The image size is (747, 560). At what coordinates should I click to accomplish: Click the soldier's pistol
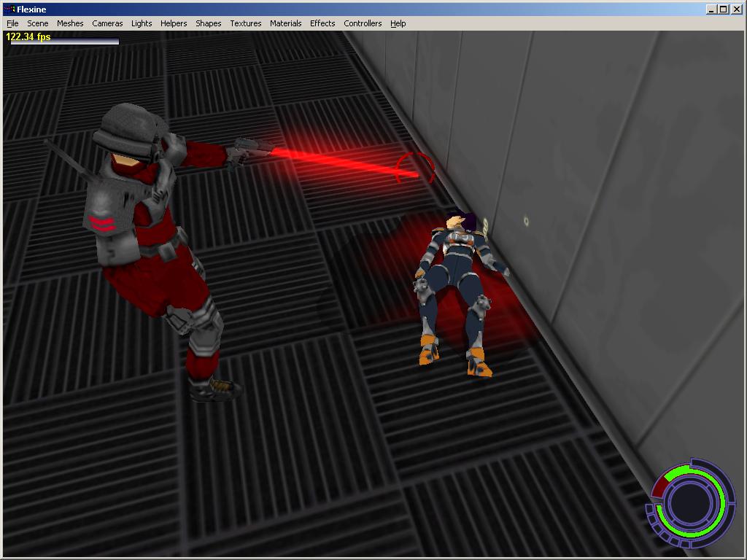click(x=249, y=152)
